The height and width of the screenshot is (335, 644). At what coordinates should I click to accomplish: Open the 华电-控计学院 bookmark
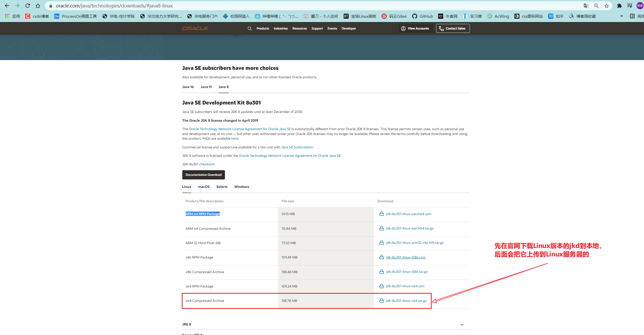pyautogui.click(x=118, y=16)
